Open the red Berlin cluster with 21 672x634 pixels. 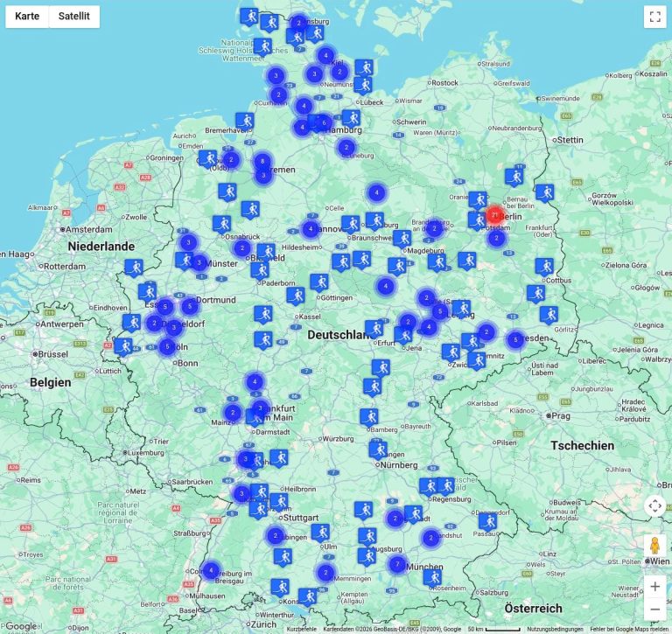point(495,215)
